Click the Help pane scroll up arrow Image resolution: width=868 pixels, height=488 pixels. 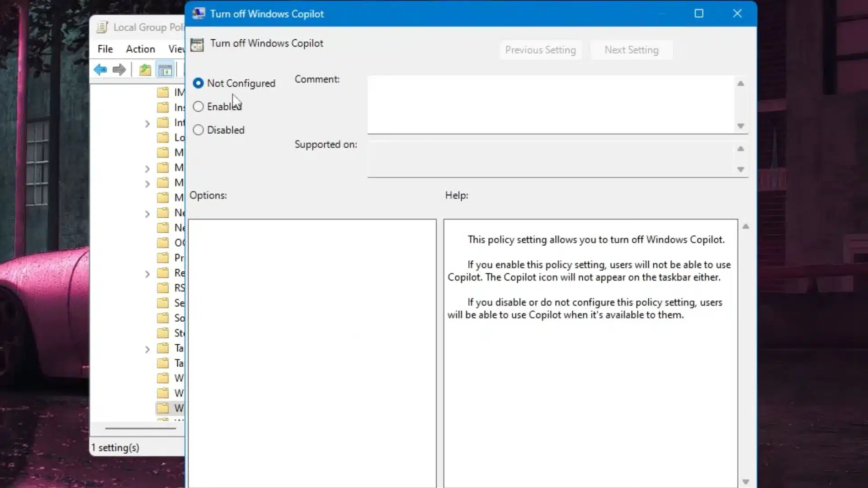click(746, 226)
